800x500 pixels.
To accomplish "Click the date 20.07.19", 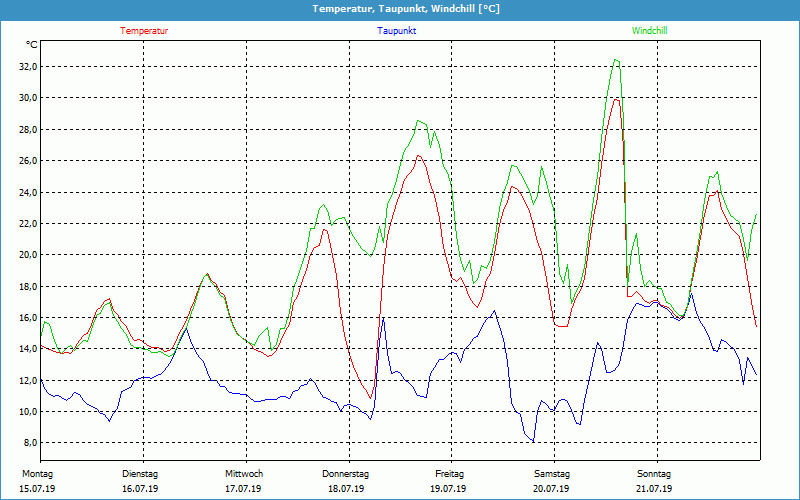I will coord(551,489).
